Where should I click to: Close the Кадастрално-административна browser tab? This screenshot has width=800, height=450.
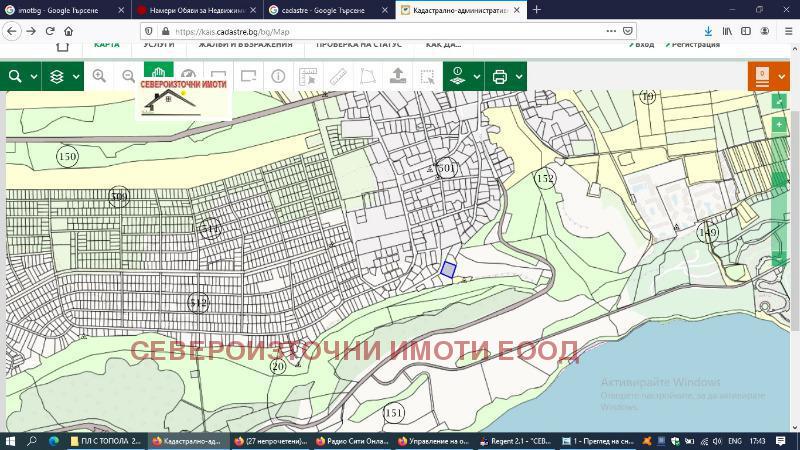tap(517, 10)
